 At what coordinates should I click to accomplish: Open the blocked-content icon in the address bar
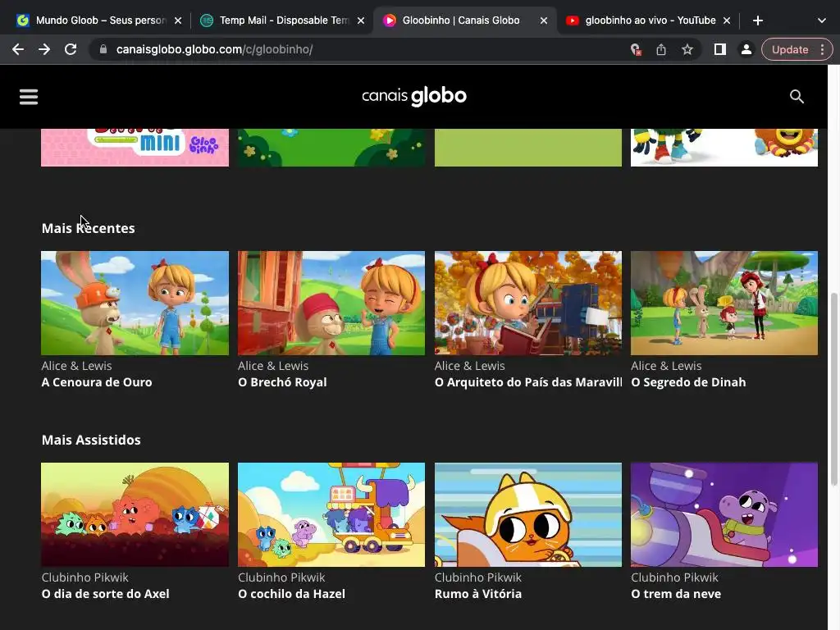pyautogui.click(x=636, y=50)
